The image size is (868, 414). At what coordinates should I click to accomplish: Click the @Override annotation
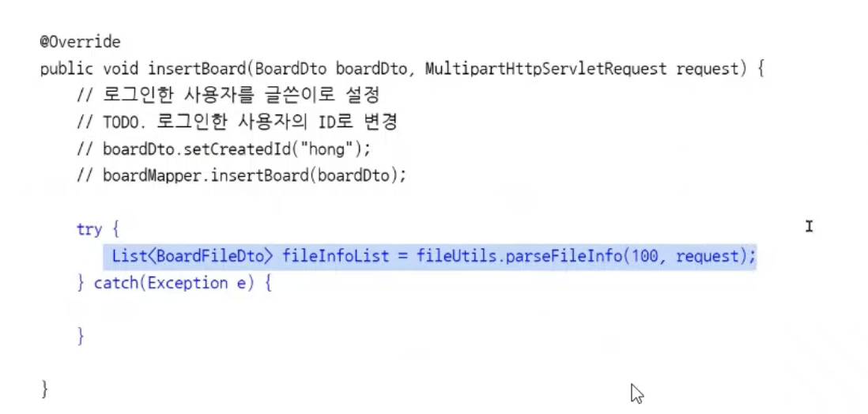pos(81,42)
